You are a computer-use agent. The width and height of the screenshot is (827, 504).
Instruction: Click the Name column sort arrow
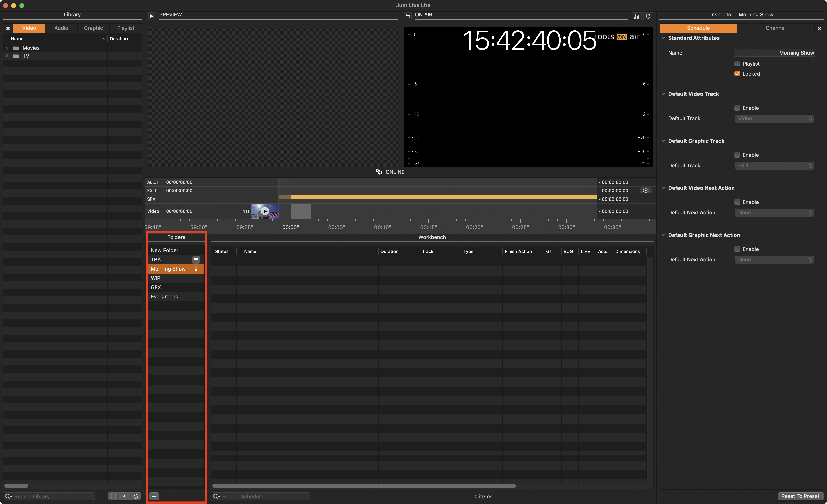pos(103,39)
